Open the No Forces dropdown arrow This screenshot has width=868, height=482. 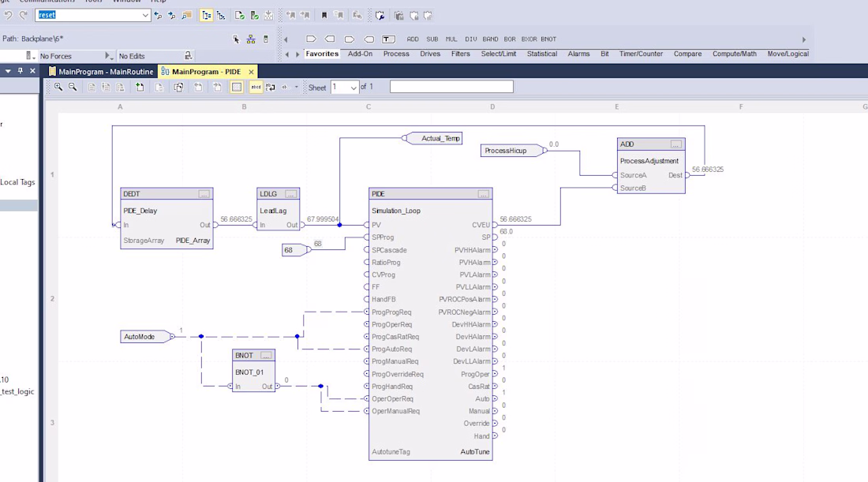[109, 56]
